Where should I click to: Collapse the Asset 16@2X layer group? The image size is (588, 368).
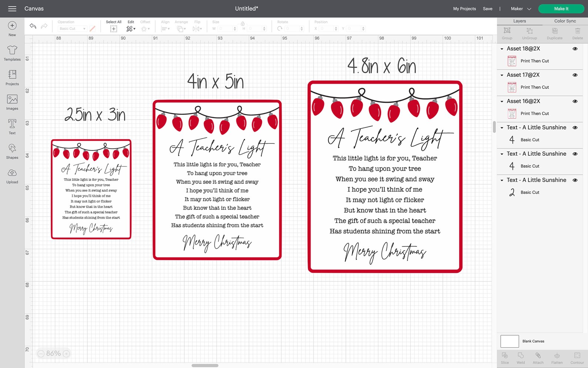pyautogui.click(x=502, y=102)
